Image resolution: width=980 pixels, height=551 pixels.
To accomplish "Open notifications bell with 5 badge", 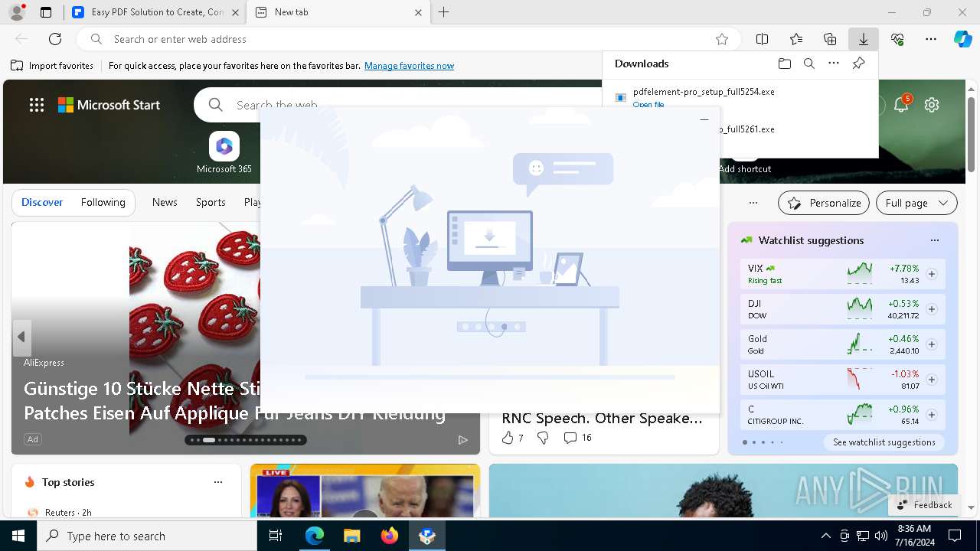I will (x=902, y=105).
